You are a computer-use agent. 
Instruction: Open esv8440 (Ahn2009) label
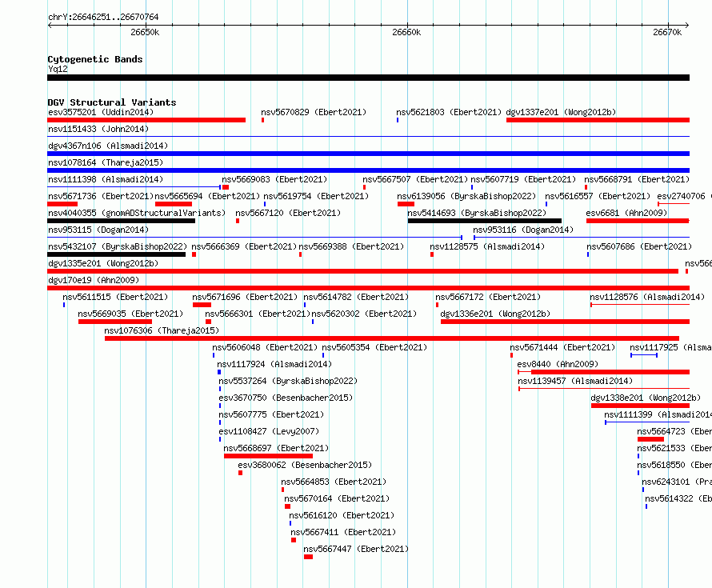click(x=558, y=364)
